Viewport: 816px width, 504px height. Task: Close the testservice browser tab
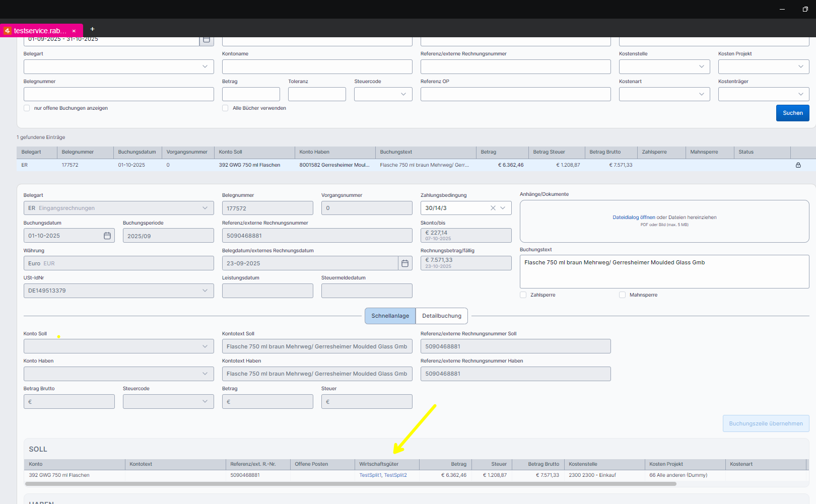click(x=74, y=31)
